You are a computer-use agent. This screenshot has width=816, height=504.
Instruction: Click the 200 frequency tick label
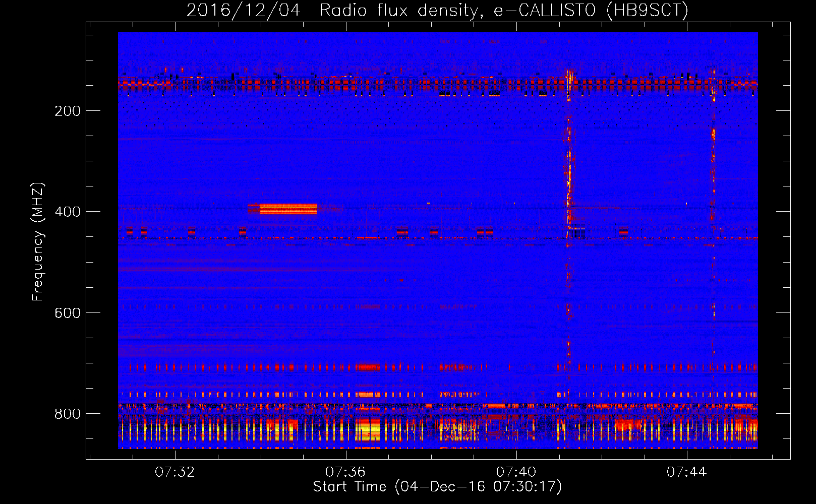[x=68, y=111]
